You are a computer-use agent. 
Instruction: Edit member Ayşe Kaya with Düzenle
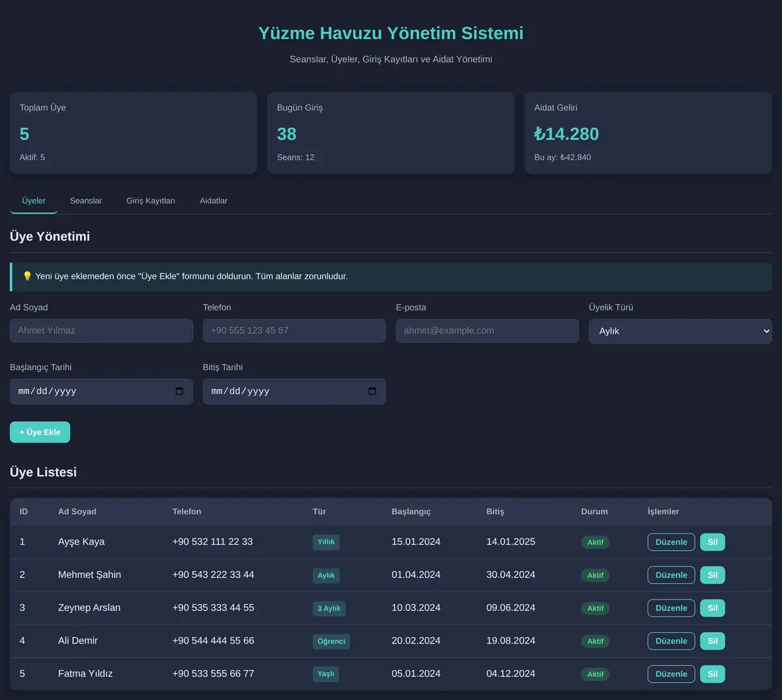[671, 542]
